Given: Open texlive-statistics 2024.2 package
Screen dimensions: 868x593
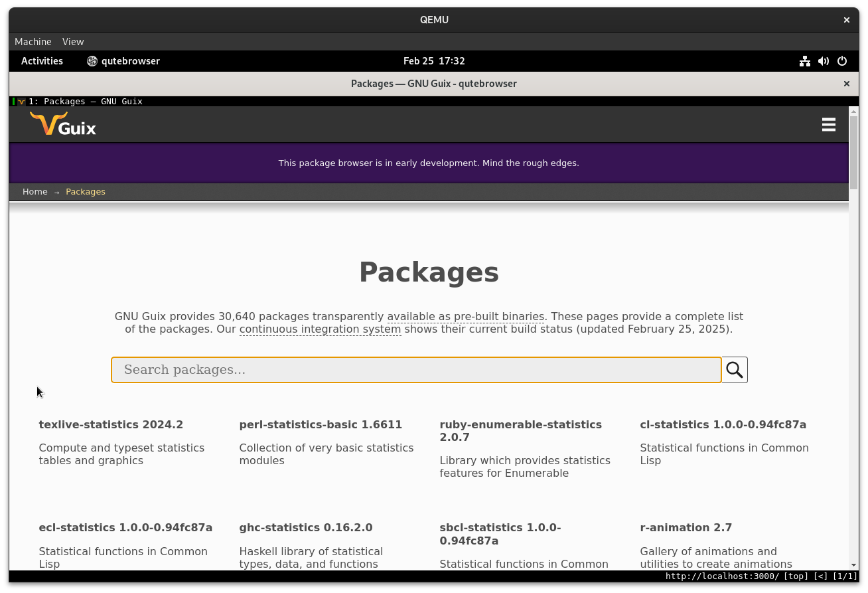Looking at the screenshot, I should tap(111, 425).
